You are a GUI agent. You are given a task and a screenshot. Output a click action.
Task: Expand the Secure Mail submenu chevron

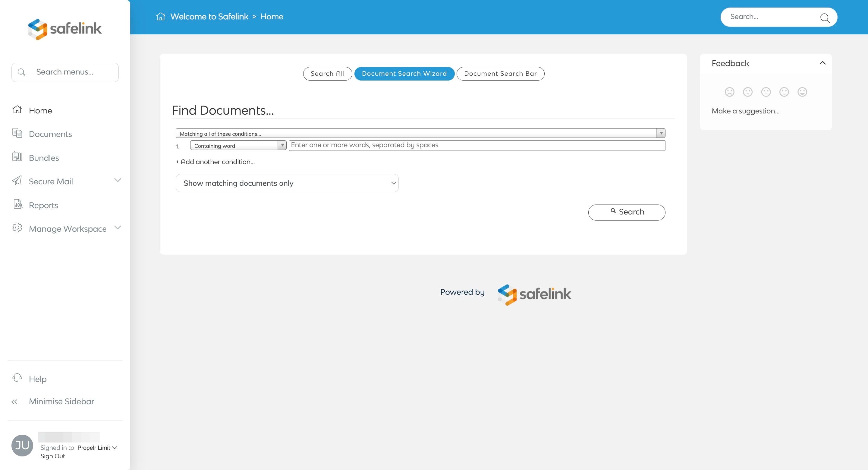tap(118, 180)
